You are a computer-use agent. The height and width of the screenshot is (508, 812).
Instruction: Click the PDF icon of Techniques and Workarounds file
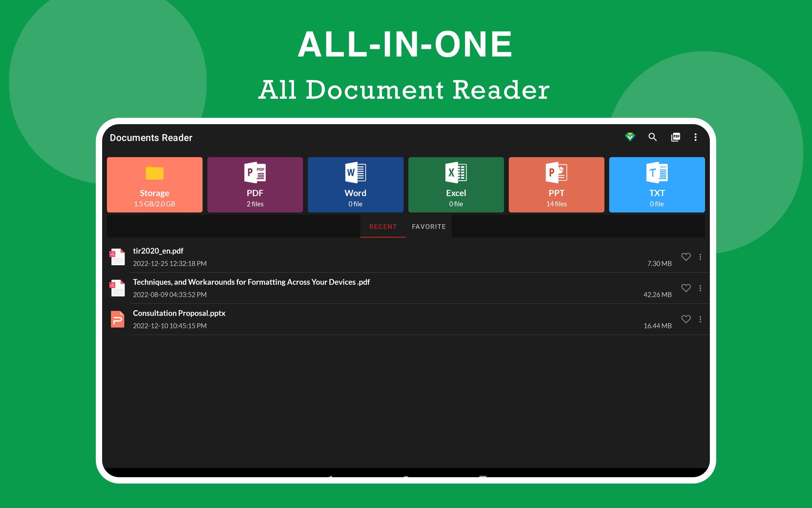click(117, 288)
